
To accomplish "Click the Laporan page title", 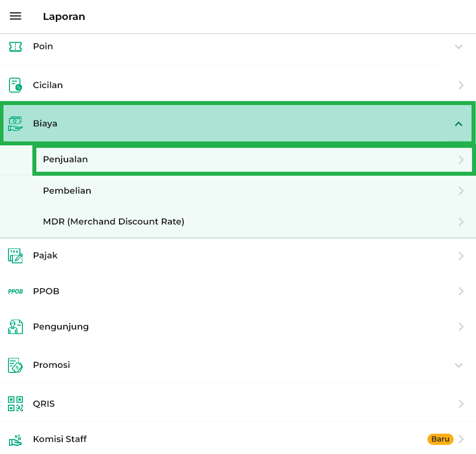I will [64, 16].
